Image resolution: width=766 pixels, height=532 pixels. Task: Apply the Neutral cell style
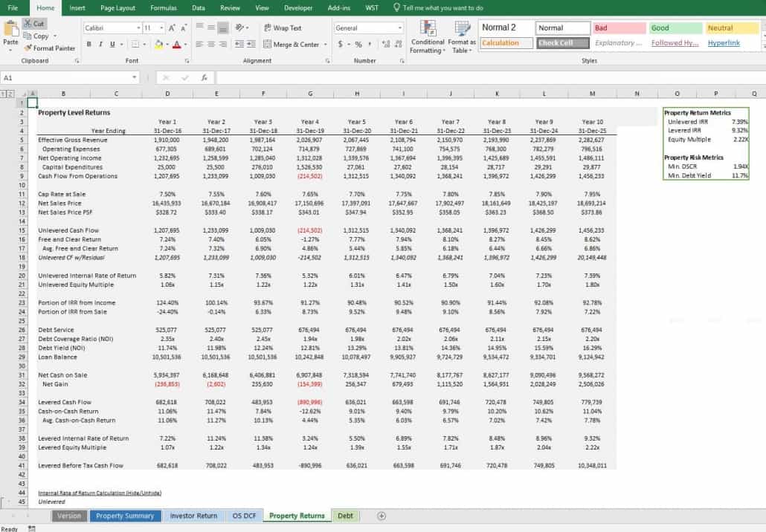[733, 28]
